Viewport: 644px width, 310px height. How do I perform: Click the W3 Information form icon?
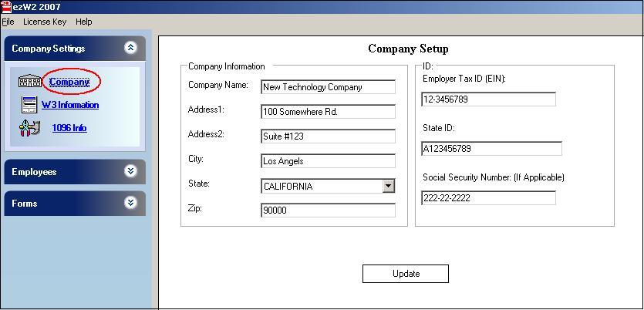coord(29,105)
